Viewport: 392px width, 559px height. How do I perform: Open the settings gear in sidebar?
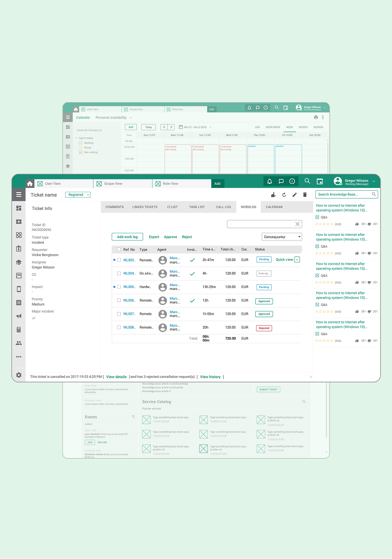tap(19, 375)
